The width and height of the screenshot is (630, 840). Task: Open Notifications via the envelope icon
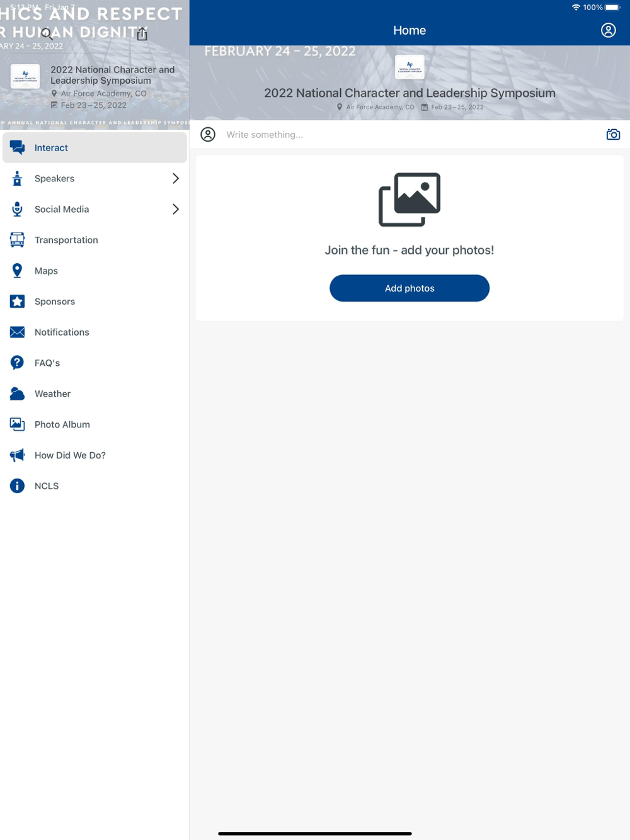17,332
